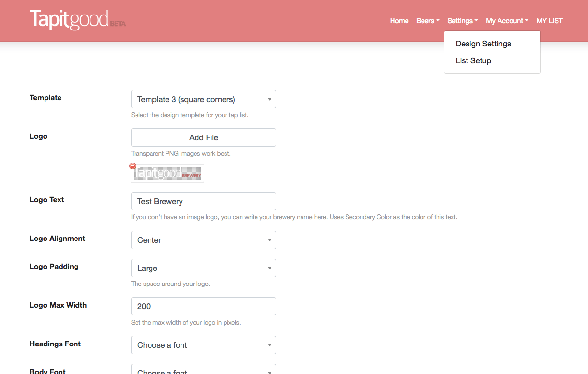588x374 pixels.
Task: Open the Headings Font chooser
Action: (x=203, y=345)
